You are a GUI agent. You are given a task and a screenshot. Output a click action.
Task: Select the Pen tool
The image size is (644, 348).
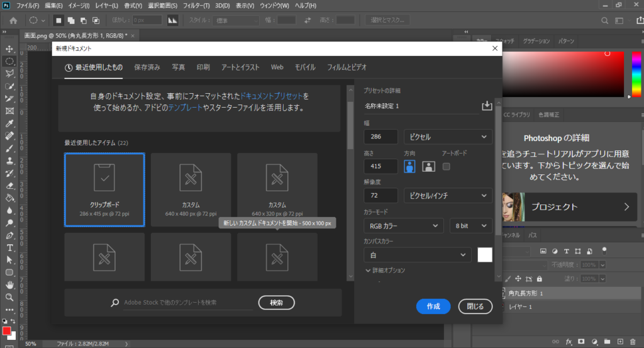[x=9, y=235]
